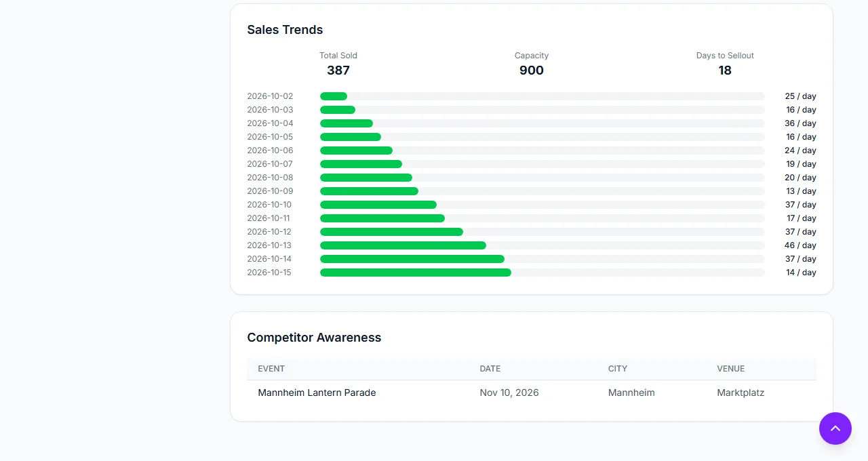Click the Mannheim Lantern Parade event cell
Image resolution: width=868 pixels, height=461 pixels.
tap(317, 393)
